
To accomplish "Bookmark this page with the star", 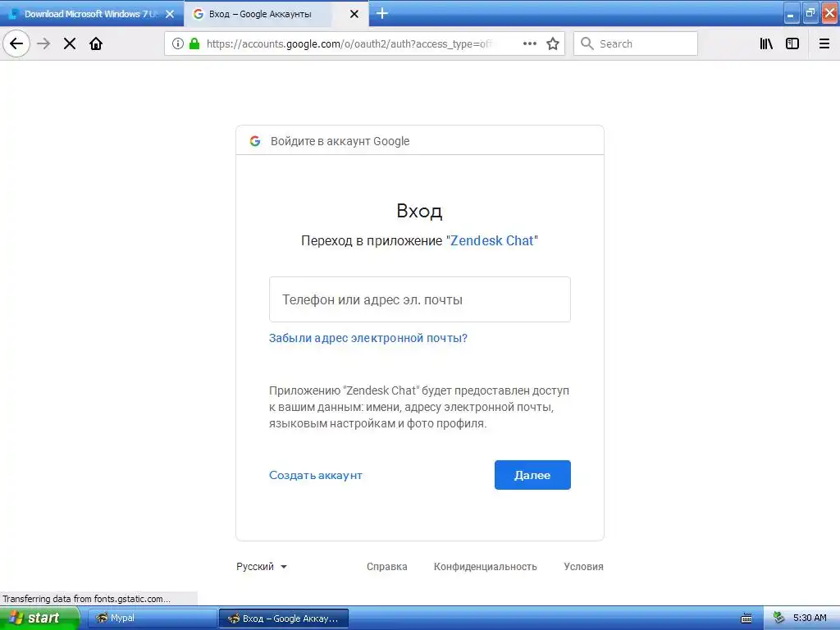I will (x=553, y=43).
